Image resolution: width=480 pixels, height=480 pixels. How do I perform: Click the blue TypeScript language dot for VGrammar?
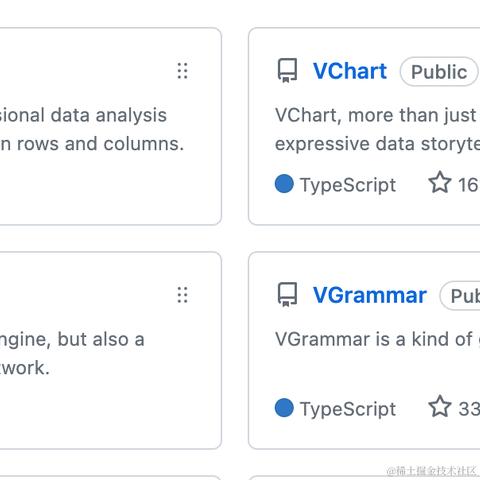point(284,408)
